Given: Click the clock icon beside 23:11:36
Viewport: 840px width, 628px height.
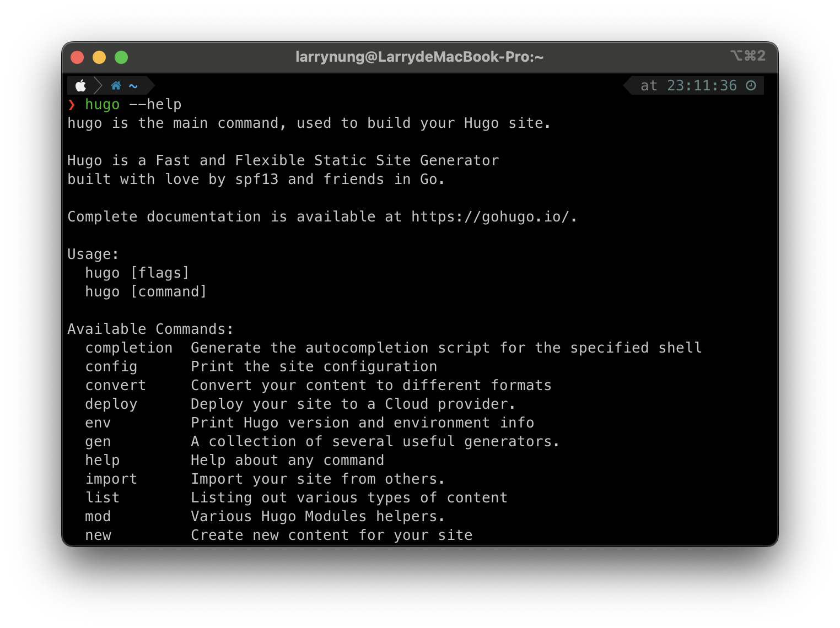Looking at the screenshot, I should pos(751,85).
